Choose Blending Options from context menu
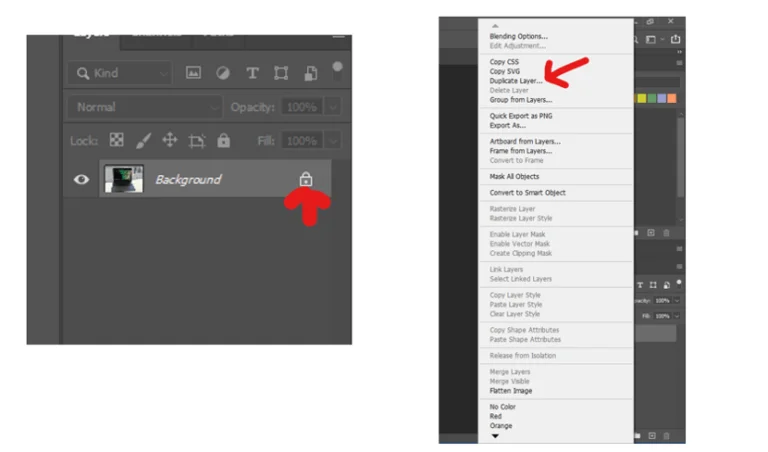The height and width of the screenshot is (452, 768). pos(519,36)
